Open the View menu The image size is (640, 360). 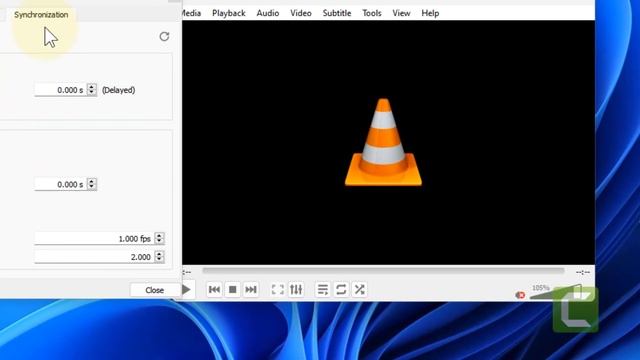(x=401, y=13)
